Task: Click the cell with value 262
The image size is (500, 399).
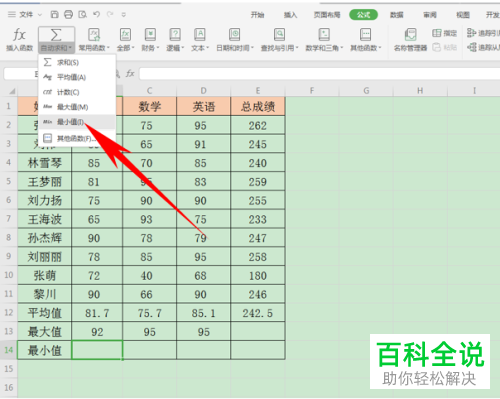Action: click(x=258, y=125)
